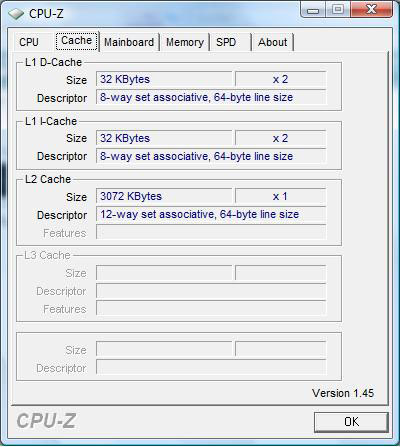Click the L2 Cache size field 3072 KBytes
This screenshot has width=401, height=447.
[164, 196]
